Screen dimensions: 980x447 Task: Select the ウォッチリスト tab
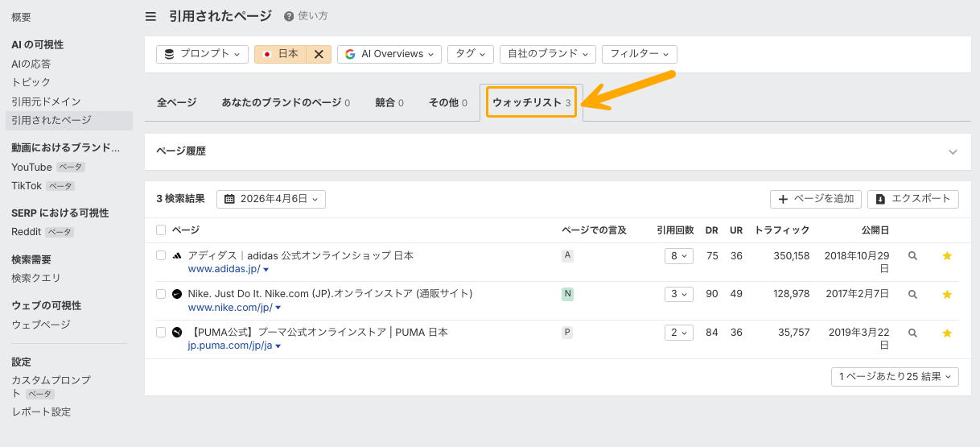point(531,103)
